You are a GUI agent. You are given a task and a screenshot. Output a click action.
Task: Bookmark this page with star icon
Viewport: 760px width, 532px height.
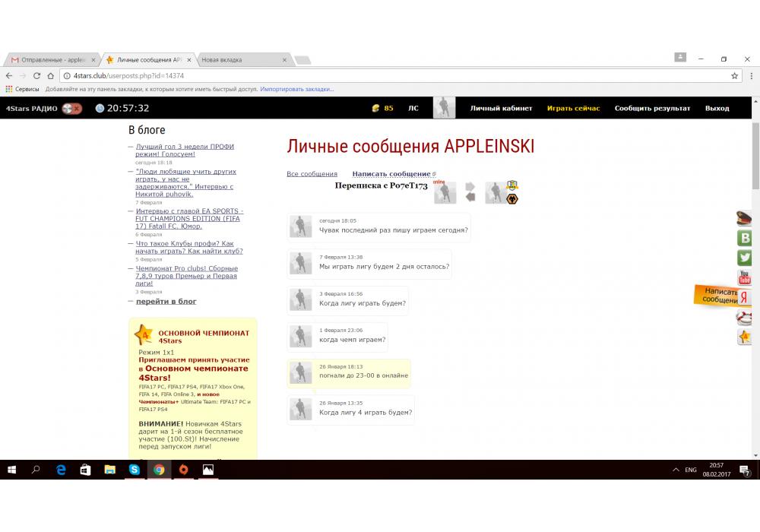(734, 76)
